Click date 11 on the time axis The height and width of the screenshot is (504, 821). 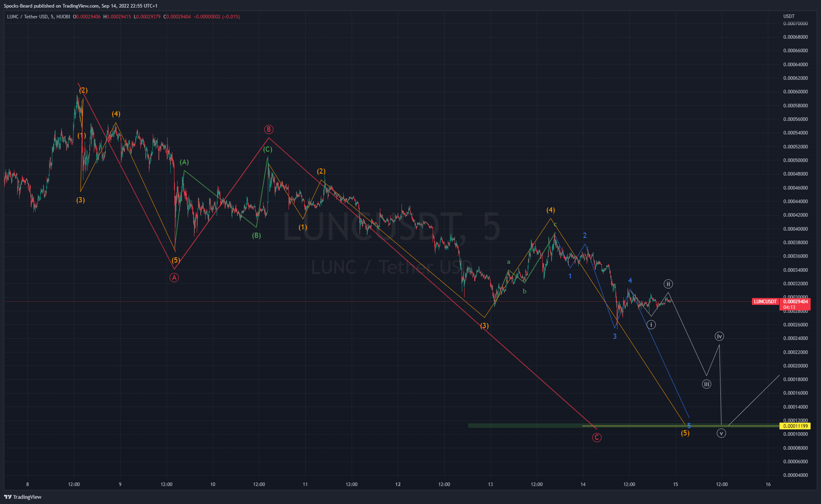pos(305,484)
